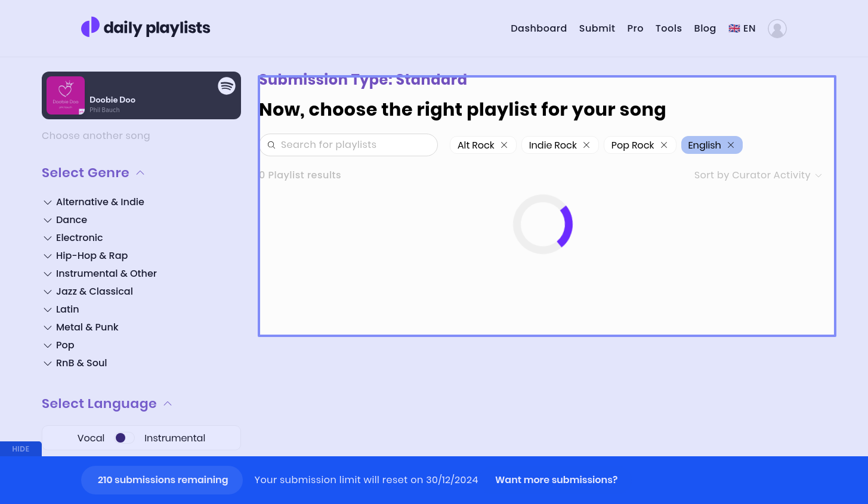Expand the Alternative & Indie genre

click(48, 202)
